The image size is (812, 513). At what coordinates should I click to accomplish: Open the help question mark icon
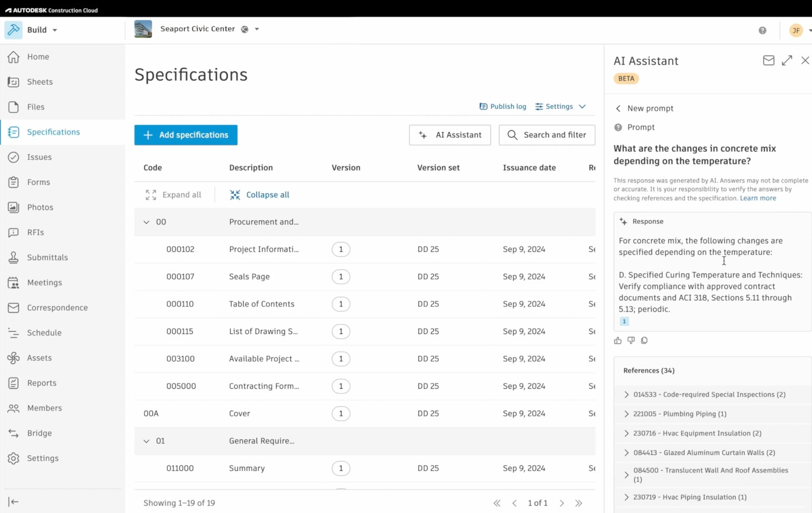click(762, 30)
